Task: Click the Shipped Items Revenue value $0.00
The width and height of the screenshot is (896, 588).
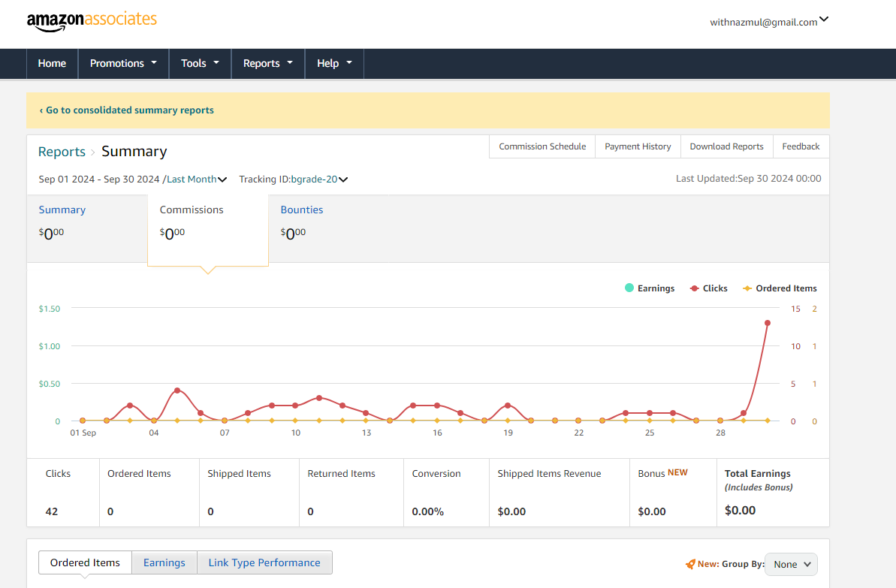Action: pos(511,511)
